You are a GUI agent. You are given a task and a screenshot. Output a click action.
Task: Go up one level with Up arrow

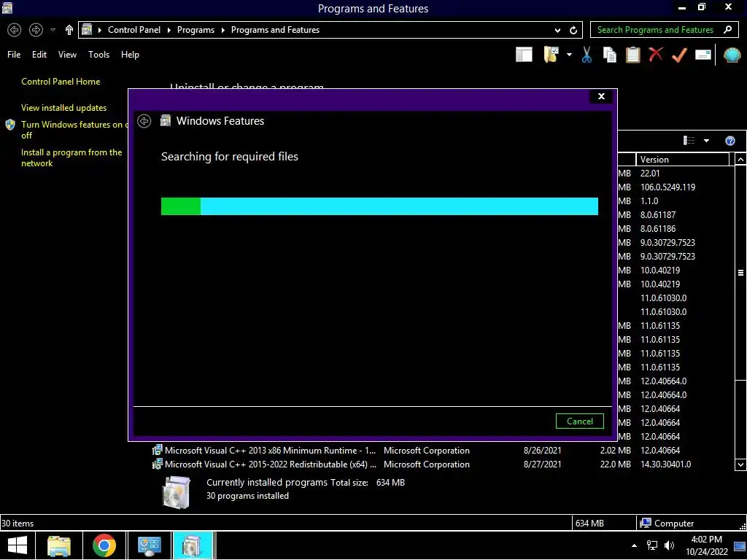pos(69,30)
